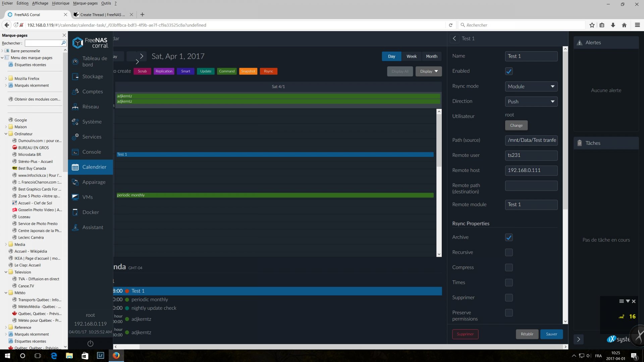
Task: Open Microsoft Edge from the taskbar
Action: pyautogui.click(x=54, y=356)
